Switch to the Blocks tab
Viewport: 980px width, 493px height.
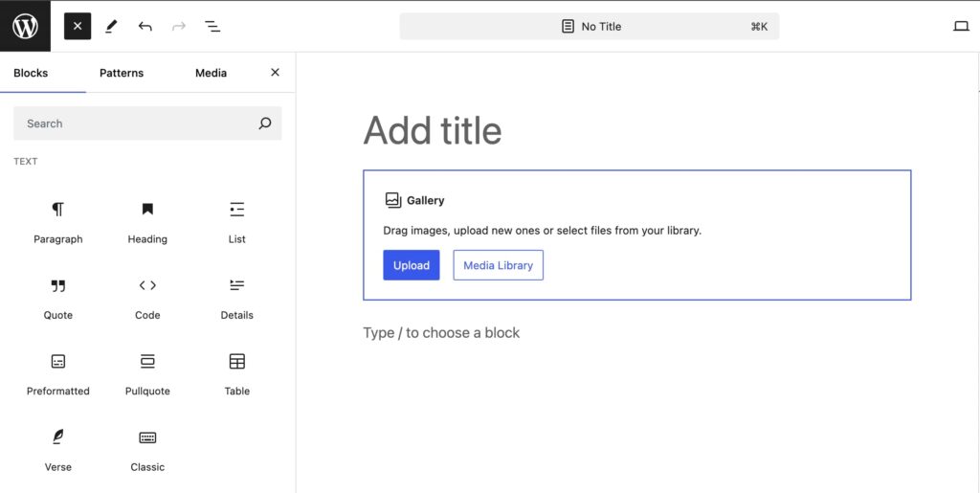coord(31,73)
